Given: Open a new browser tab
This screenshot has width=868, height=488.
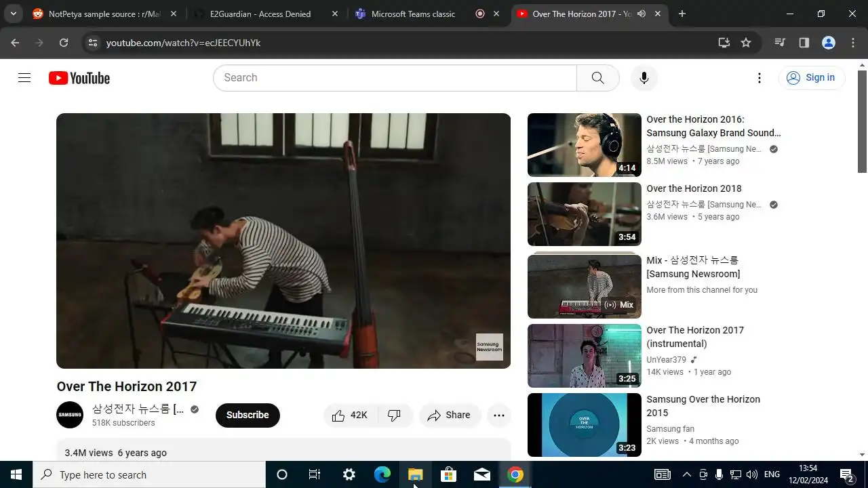Looking at the screenshot, I should click(682, 14).
